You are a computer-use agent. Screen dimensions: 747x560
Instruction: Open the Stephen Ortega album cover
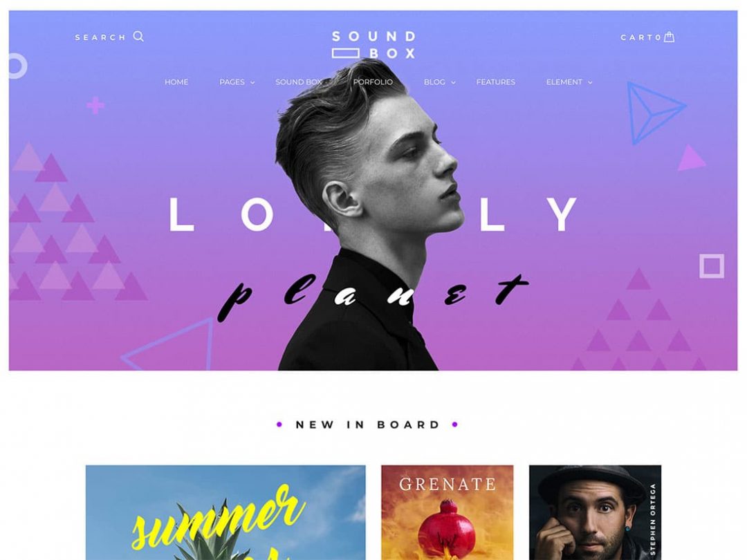pos(595,512)
